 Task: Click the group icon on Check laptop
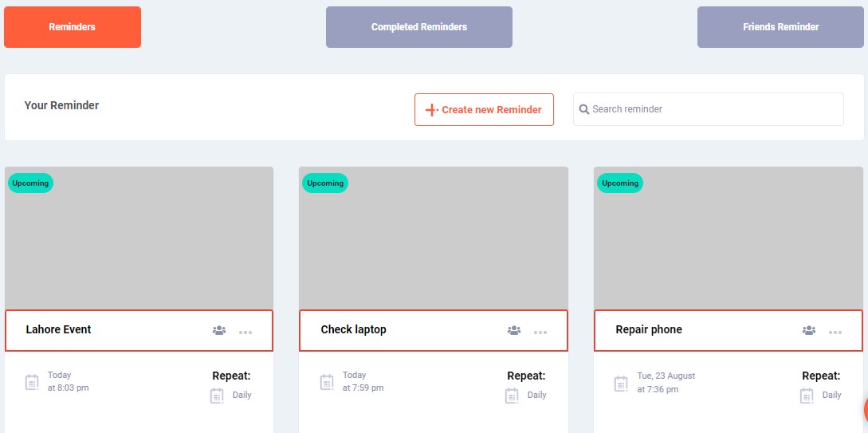514,330
